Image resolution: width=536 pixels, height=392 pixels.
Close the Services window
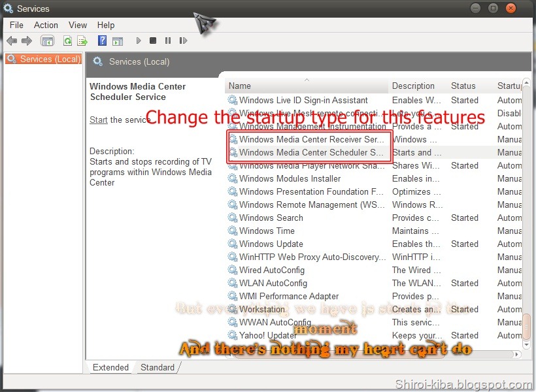coord(511,8)
